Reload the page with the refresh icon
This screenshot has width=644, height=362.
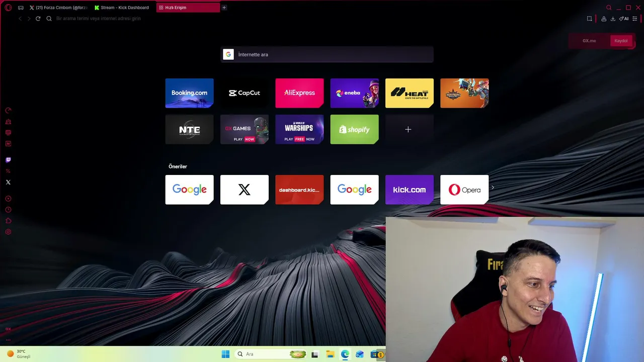point(38,19)
